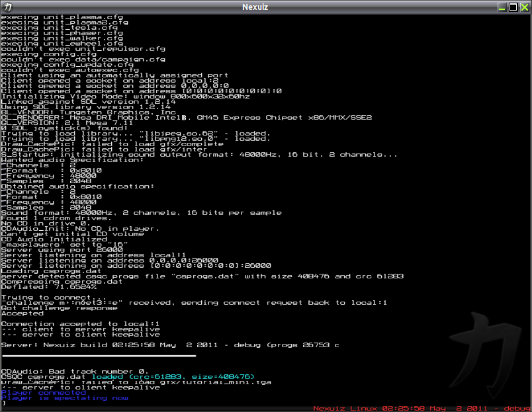Screen dimensions: 532x412
Task: Select the "Player is spectating now" message
Action: coord(65,398)
